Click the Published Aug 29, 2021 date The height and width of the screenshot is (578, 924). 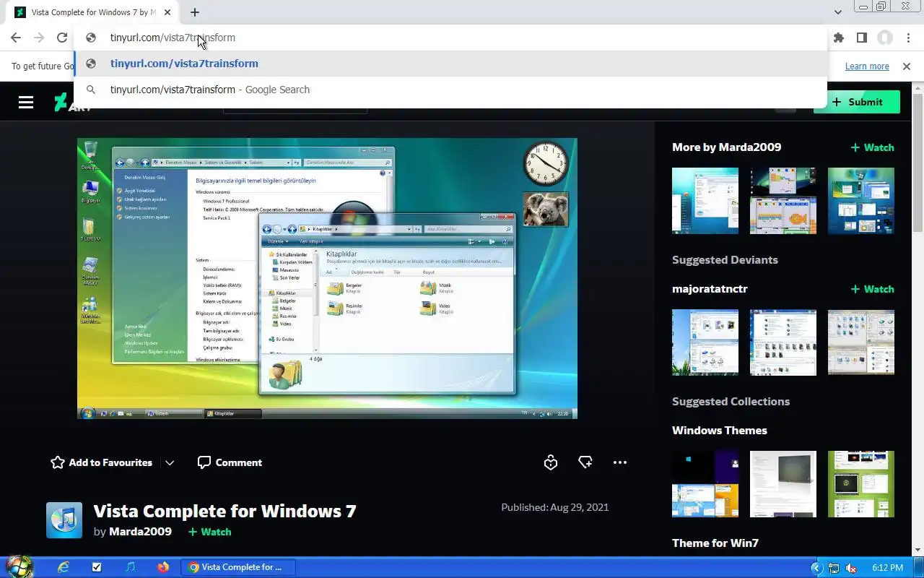click(x=555, y=507)
